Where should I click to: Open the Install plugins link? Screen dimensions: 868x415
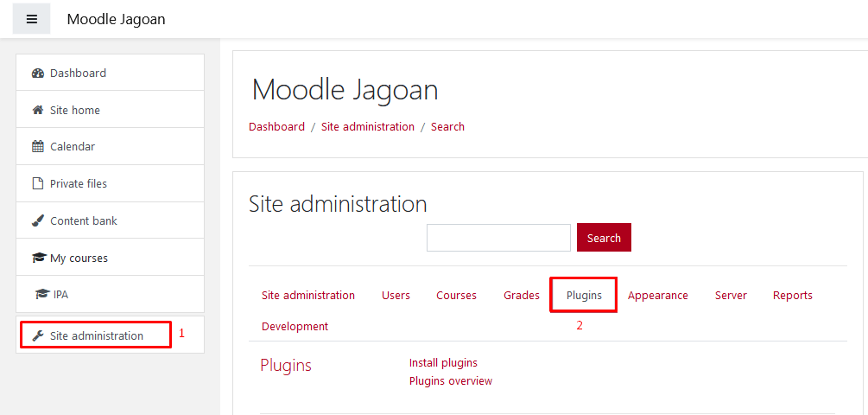click(443, 363)
